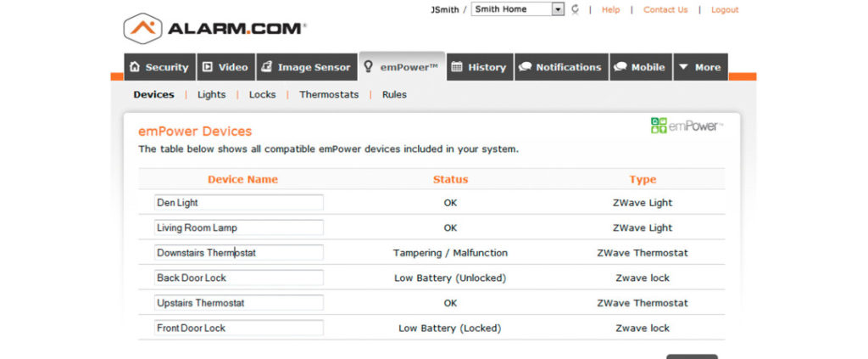This screenshot has height=359, width=868.
Task: Edit the Front Door Lock name field
Action: click(x=238, y=328)
